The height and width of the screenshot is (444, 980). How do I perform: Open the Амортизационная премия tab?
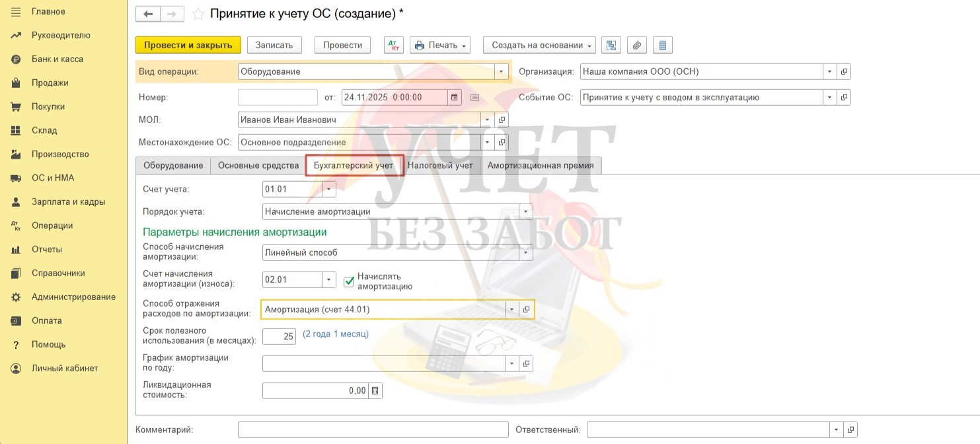tap(541, 165)
